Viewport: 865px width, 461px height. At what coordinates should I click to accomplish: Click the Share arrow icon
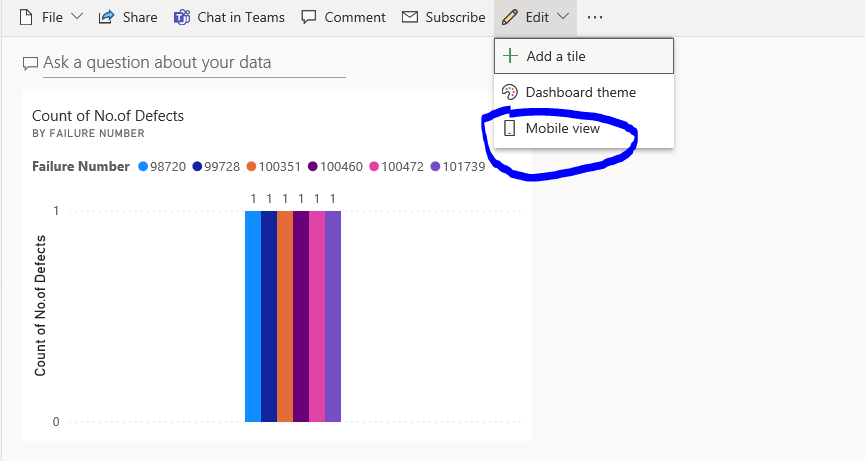coord(106,17)
